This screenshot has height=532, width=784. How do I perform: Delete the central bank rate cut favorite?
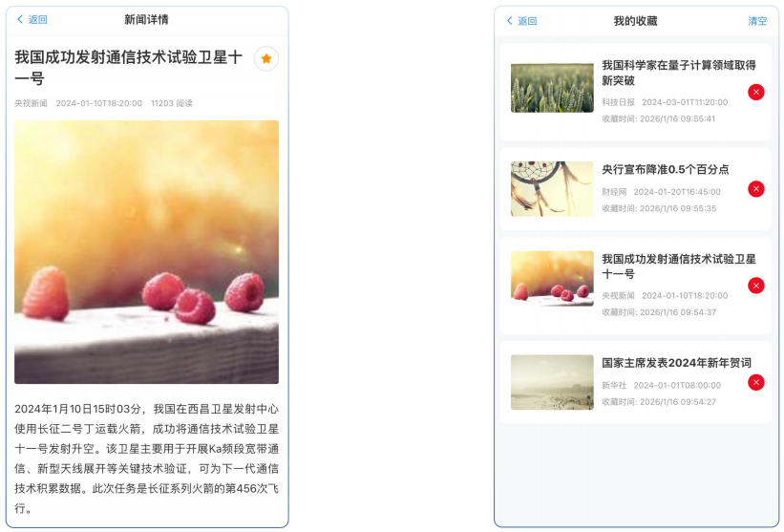point(755,189)
